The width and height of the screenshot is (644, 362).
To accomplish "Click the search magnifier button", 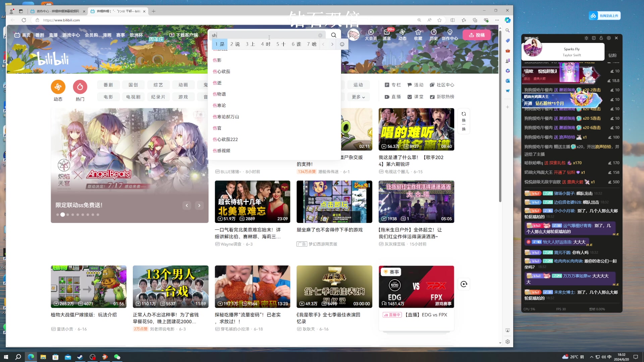I will [333, 35].
